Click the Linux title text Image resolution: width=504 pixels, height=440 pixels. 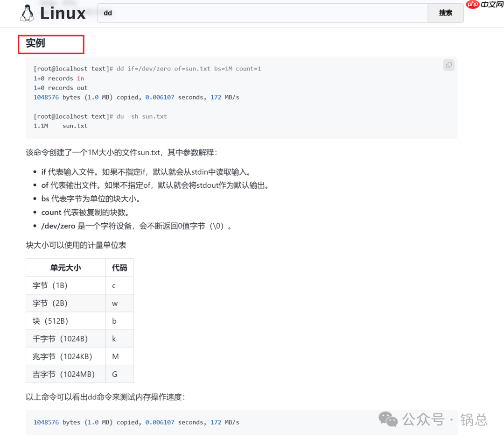(63, 13)
